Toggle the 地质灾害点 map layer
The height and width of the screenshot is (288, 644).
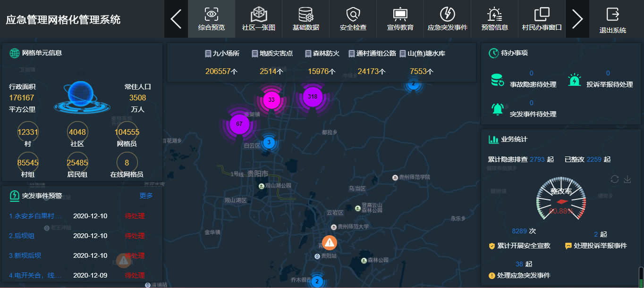point(272,54)
